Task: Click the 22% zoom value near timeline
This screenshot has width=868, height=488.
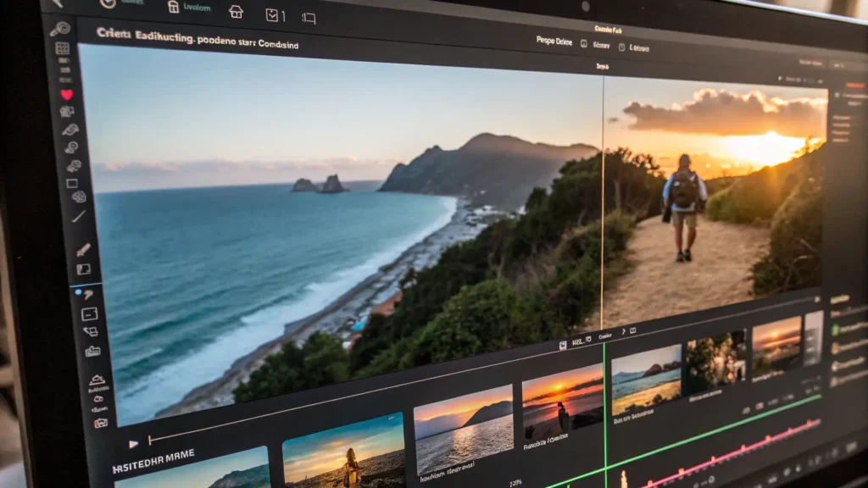Action: [x=515, y=483]
